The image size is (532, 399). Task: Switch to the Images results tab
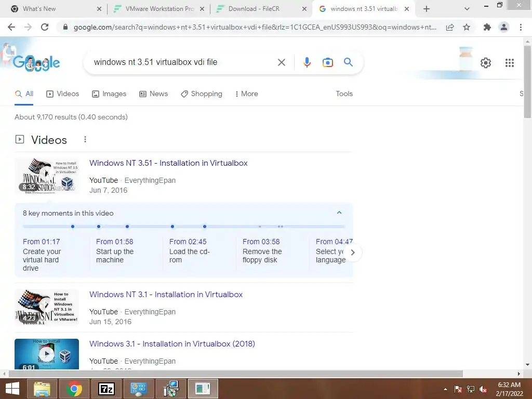109,94
